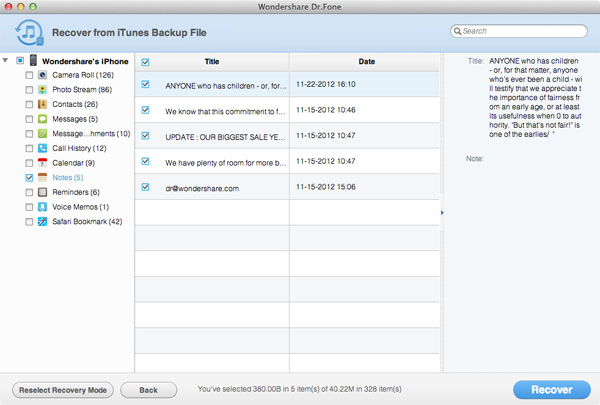Uncheck the 'UPDATE : OUR BIGGEST SALE' note
The width and height of the screenshot is (600, 405).
pos(145,136)
